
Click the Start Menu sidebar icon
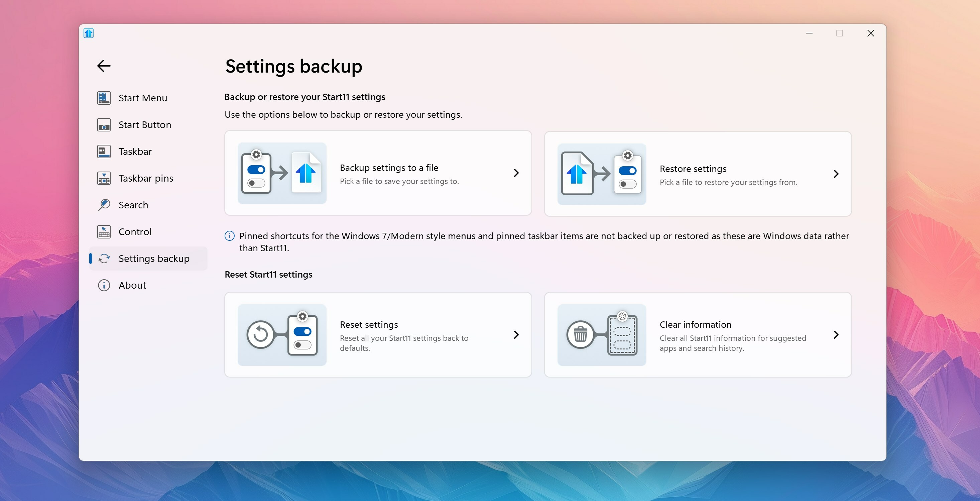coord(104,98)
